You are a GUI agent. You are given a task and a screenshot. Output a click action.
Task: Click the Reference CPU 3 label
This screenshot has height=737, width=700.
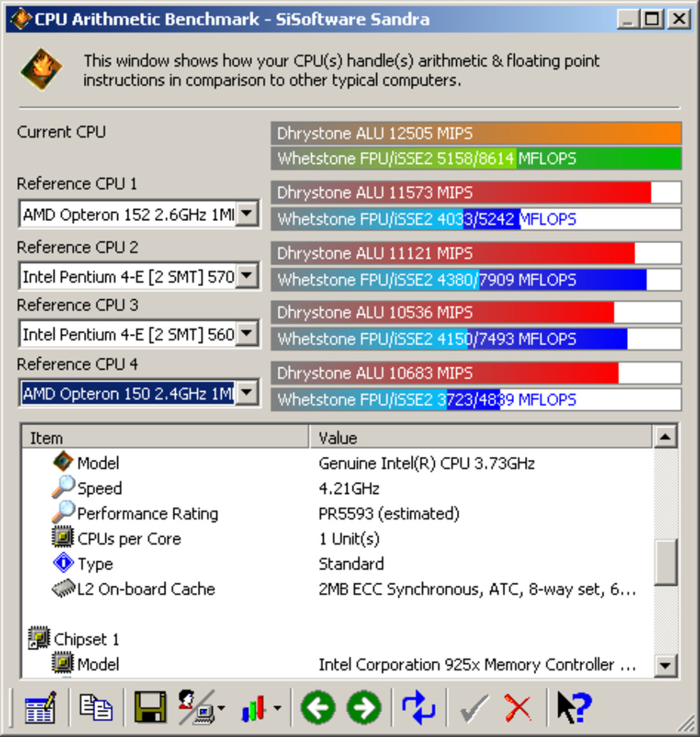pos(77,305)
